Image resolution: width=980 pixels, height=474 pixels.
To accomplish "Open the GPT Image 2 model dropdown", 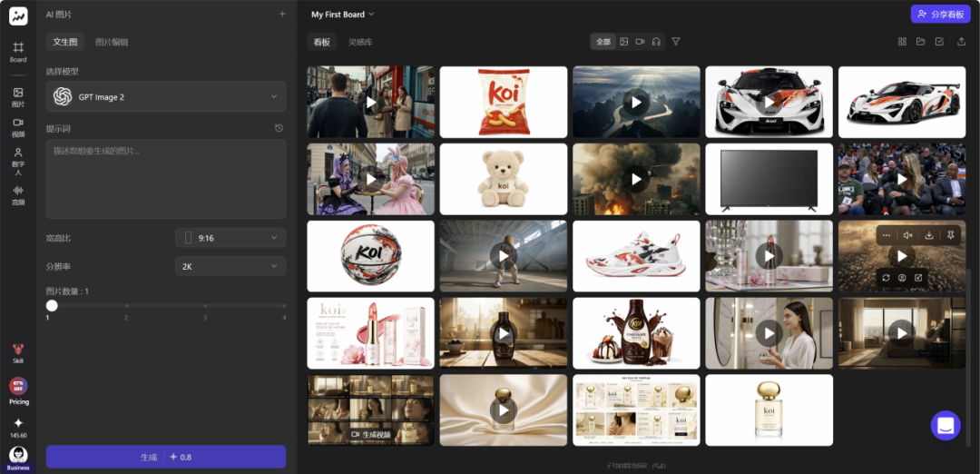I will coord(166,96).
